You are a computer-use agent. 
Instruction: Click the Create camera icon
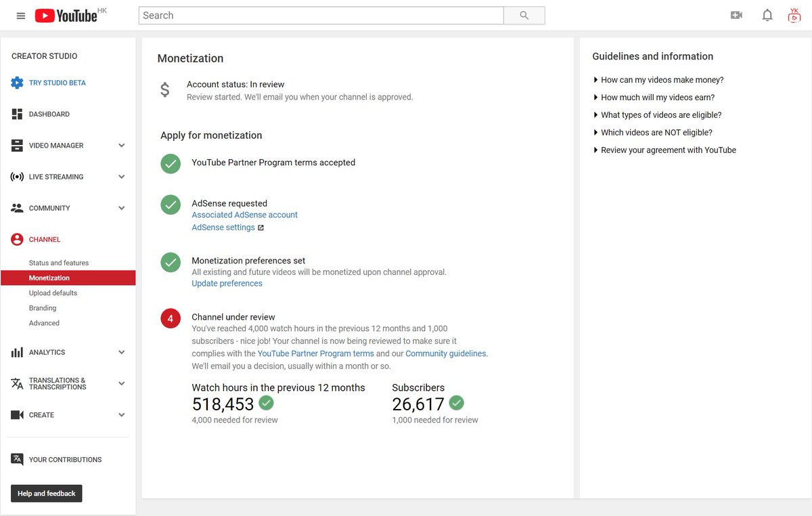[17, 414]
